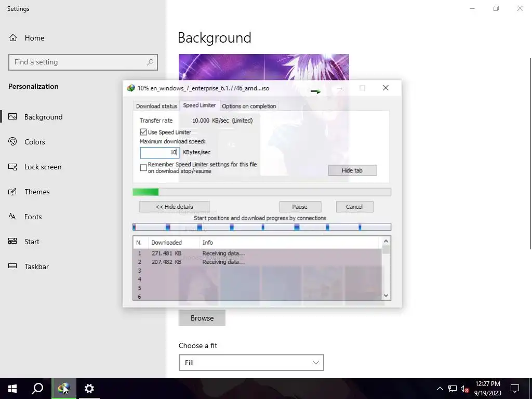Click the maximum download speed field
The image size is (532, 399).
(159, 153)
